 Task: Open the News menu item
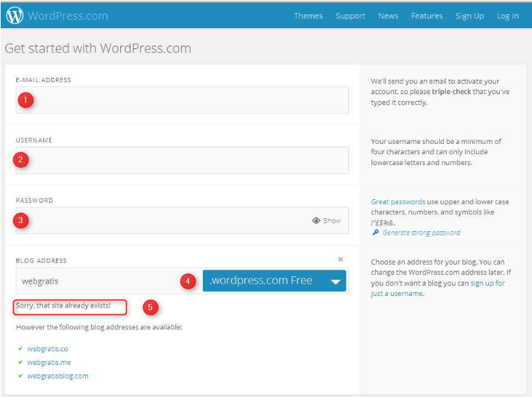tap(388, 16)
